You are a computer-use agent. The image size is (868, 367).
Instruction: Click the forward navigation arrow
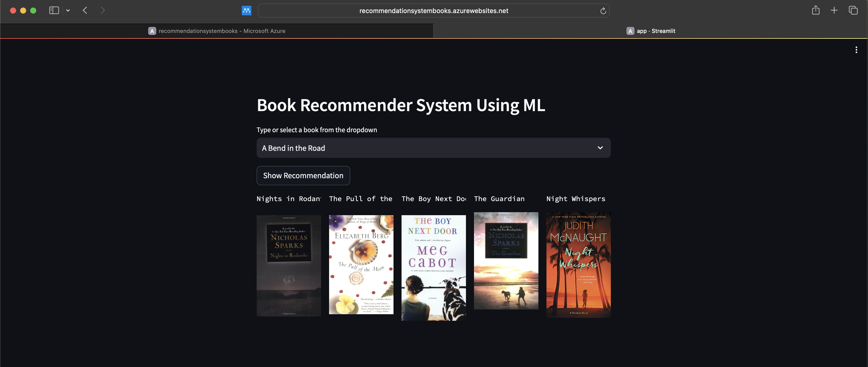coord(103,11)
